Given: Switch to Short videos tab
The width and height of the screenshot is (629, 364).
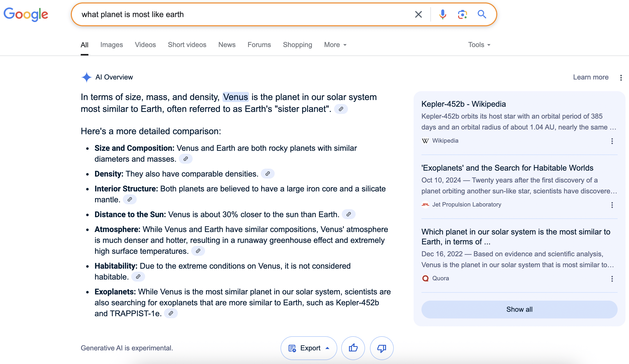Looking at the screenshot, I should pyautogui.click(x=187, y=45).
